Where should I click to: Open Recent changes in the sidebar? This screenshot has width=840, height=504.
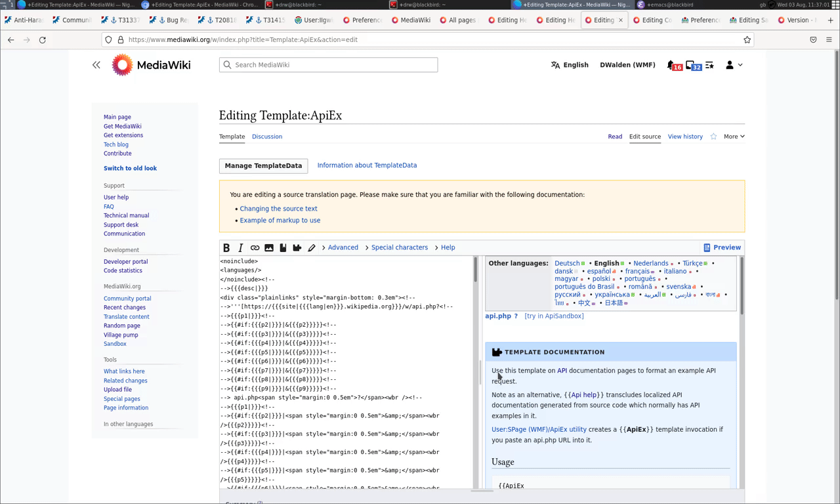coord(125,307)
